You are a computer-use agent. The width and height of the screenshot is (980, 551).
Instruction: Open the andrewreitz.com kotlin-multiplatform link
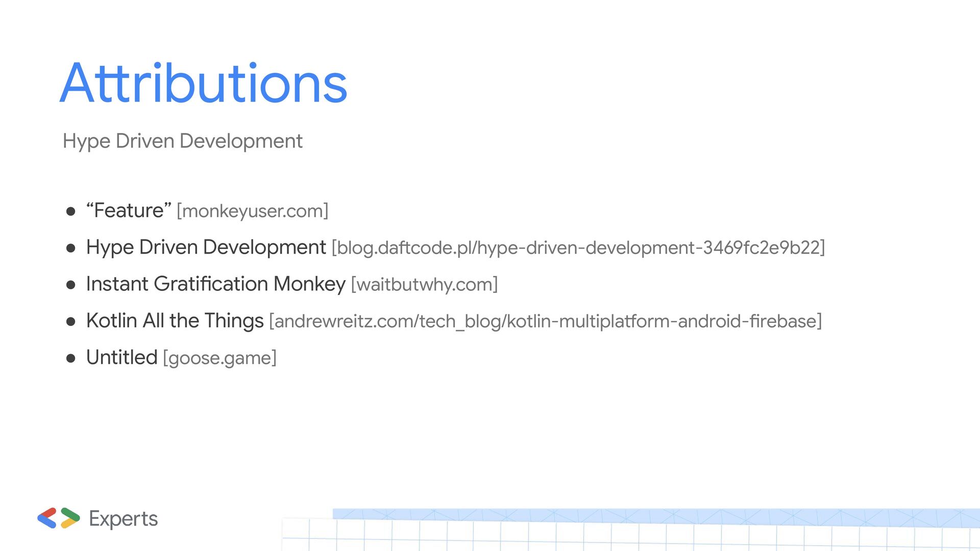[545, 321]
